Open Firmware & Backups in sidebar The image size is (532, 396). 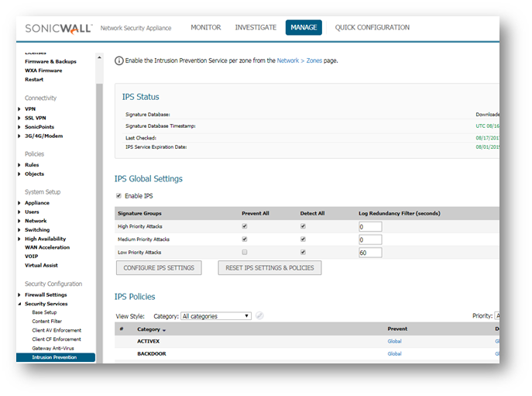(50, 61)
